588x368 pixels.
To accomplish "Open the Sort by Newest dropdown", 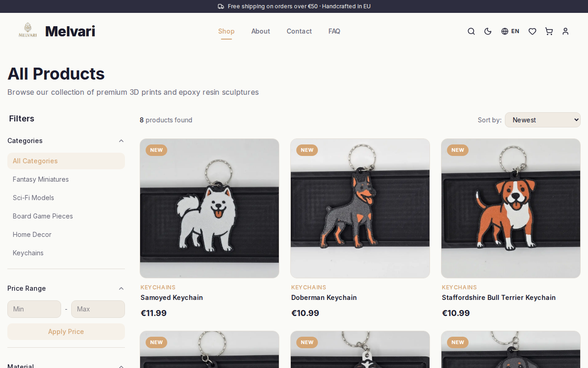I will tap(543, 120).
